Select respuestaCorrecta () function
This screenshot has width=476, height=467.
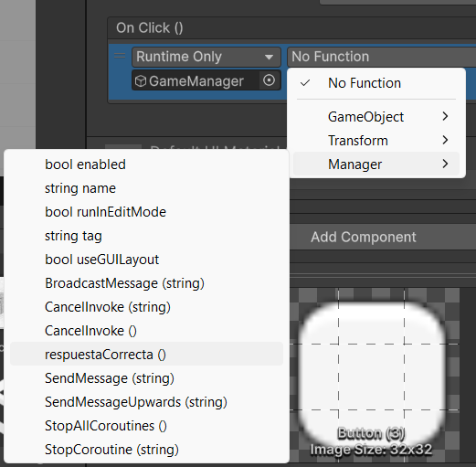(146, 354)
